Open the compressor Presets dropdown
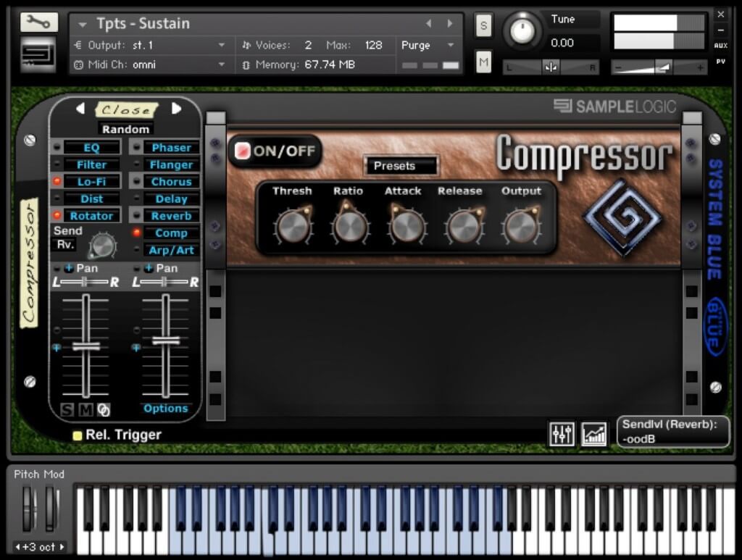Screen dimensions: 742x560 401,166
